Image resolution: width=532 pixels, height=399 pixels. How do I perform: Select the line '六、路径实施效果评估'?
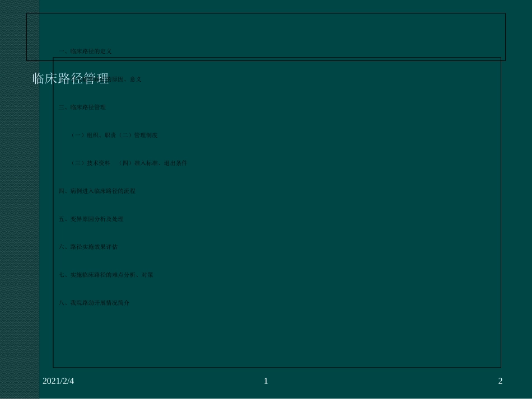tap(88, 247)
